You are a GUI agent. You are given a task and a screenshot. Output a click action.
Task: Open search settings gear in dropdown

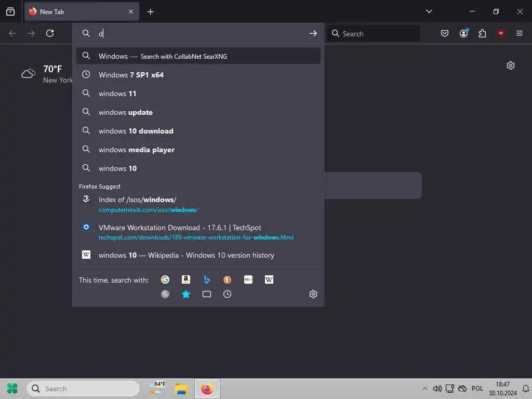[313, 294]
